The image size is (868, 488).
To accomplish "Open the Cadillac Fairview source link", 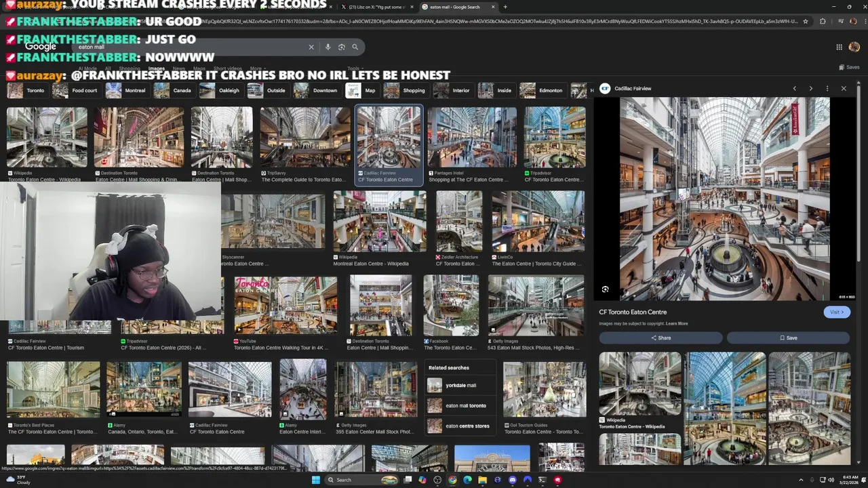I will pyautogui.click(x=633, y=88).
